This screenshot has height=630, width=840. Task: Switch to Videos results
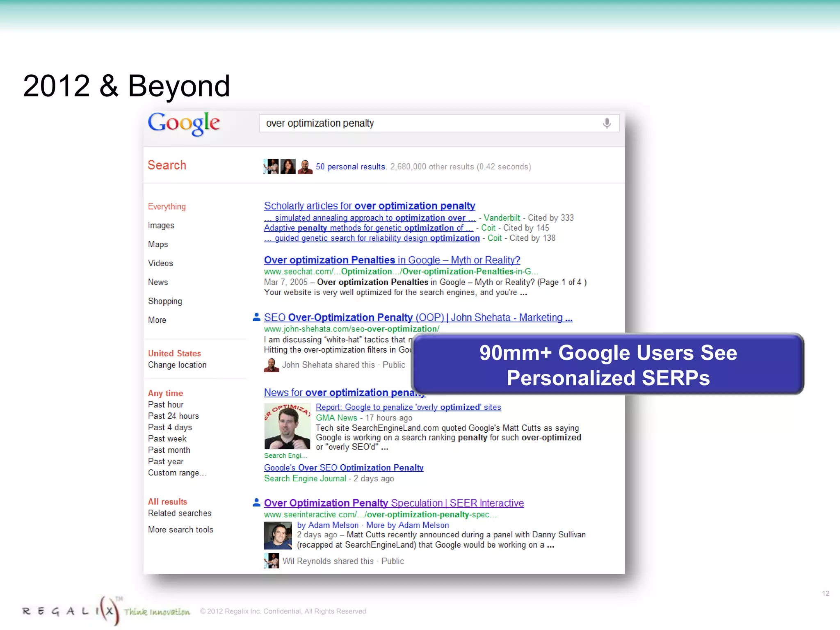click(160, 263)
